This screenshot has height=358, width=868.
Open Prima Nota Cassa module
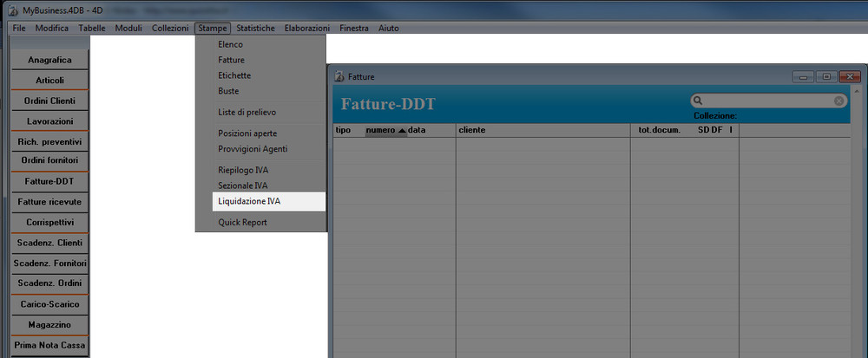coord(49,345)
